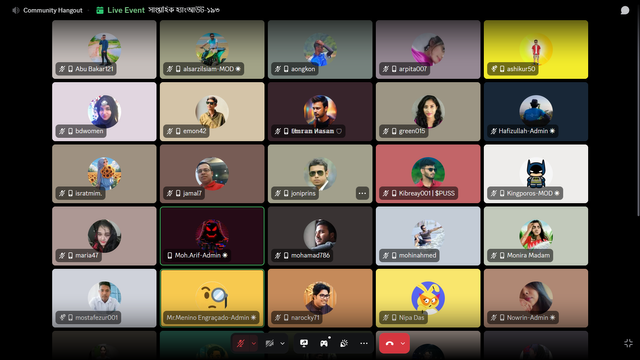Click the muted mic icon on green015

[386, 131]
